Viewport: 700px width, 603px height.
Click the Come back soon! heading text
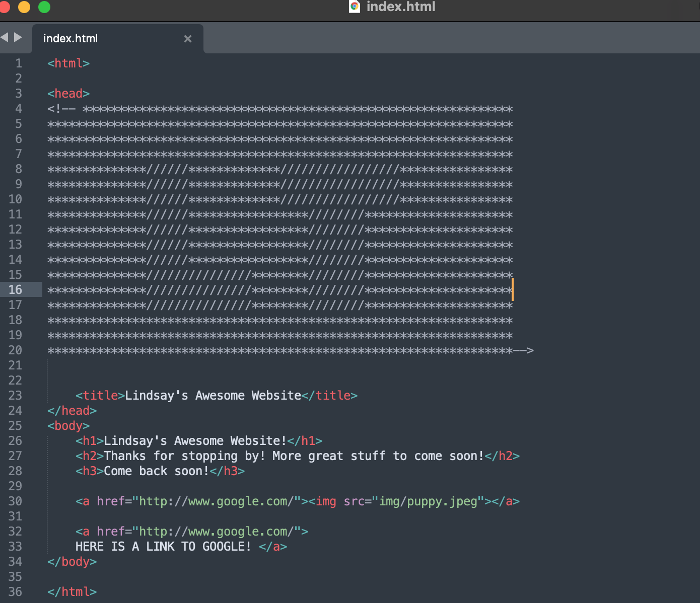coord(156,471)
